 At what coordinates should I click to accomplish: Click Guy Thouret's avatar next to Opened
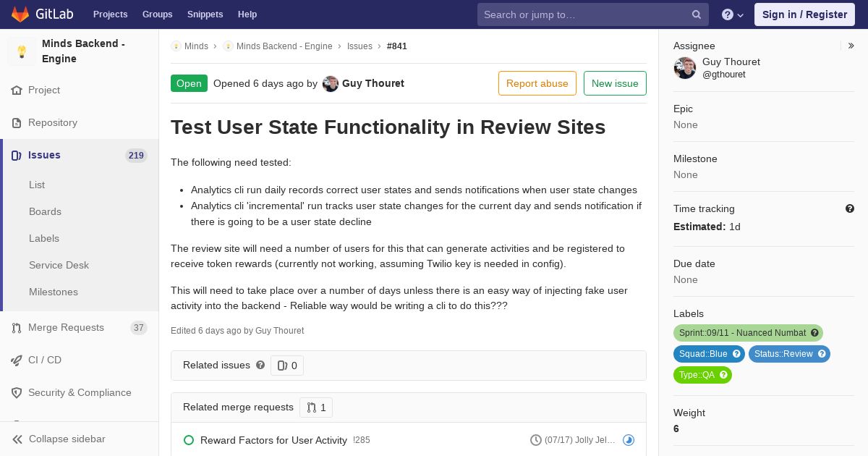click(331, 84)
